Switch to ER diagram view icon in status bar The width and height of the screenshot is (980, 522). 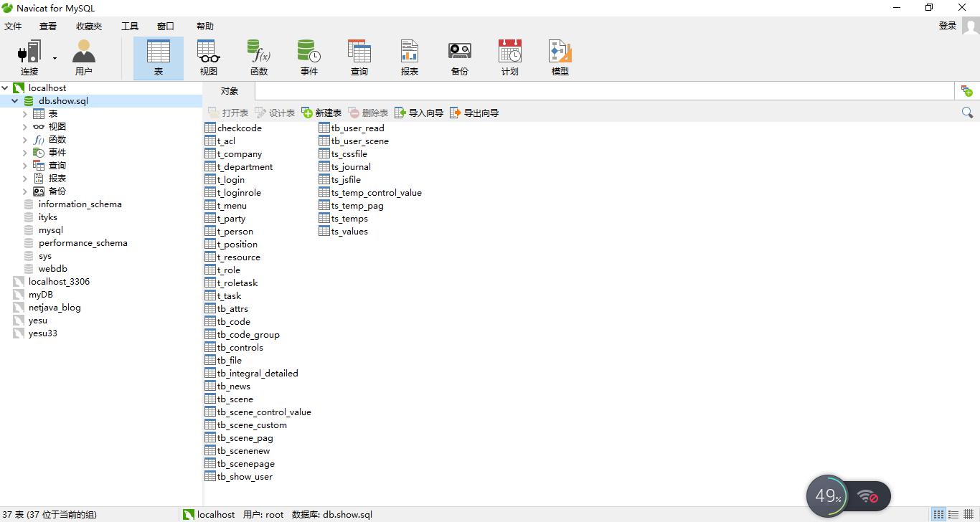pyautogui.click(x=969, y=515)
